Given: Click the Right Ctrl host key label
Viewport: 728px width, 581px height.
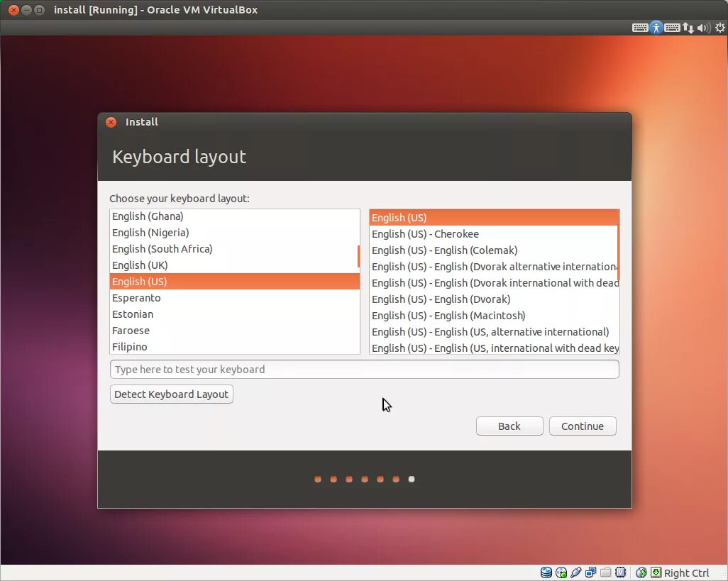Looking at the screenshot, I should click(x=686, y=572).
